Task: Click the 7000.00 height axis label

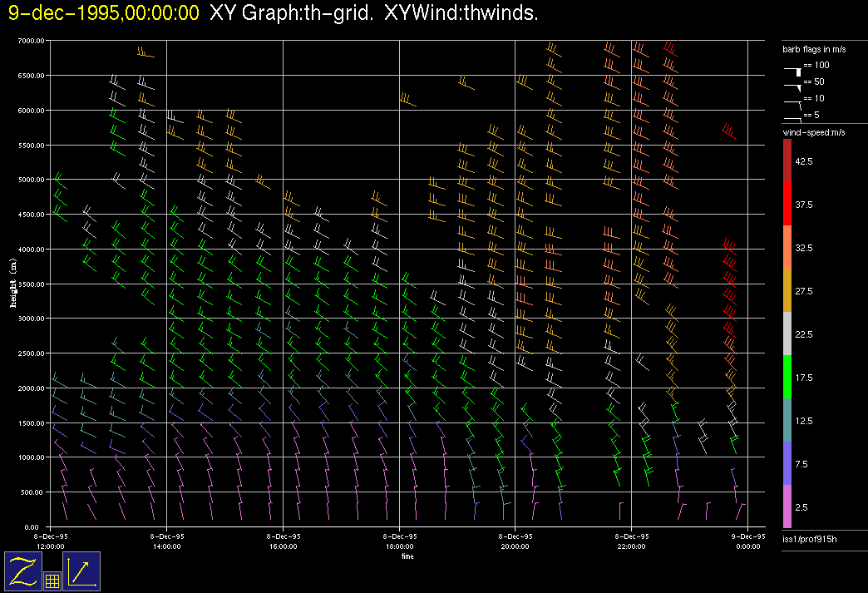Action: coord(30,41)
